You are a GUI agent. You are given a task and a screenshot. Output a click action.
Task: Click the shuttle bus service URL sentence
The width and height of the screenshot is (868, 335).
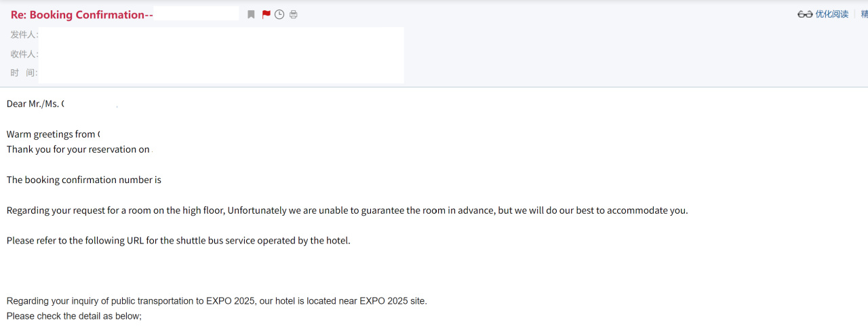(178, 240)
